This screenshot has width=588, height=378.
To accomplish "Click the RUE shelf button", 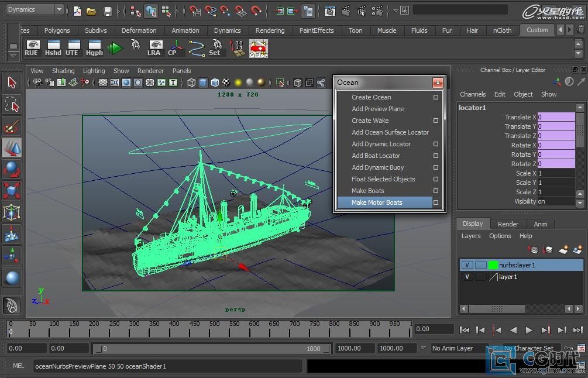I will 32,49.
